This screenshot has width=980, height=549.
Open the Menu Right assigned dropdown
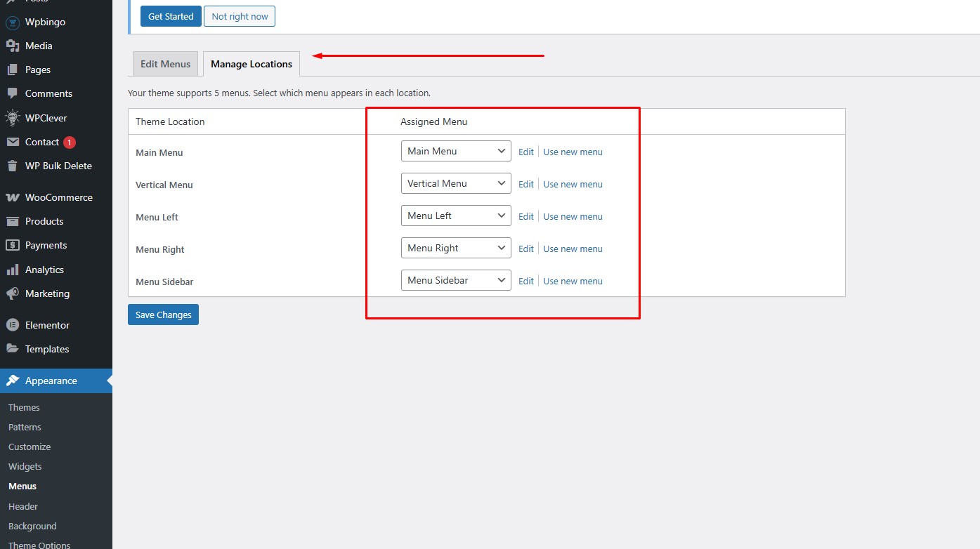coord(456,248)
